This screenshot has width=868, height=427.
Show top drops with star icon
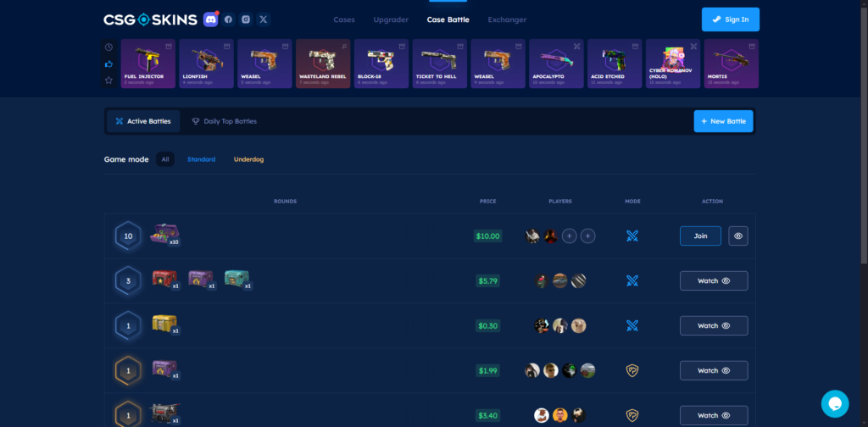[109, 80]
